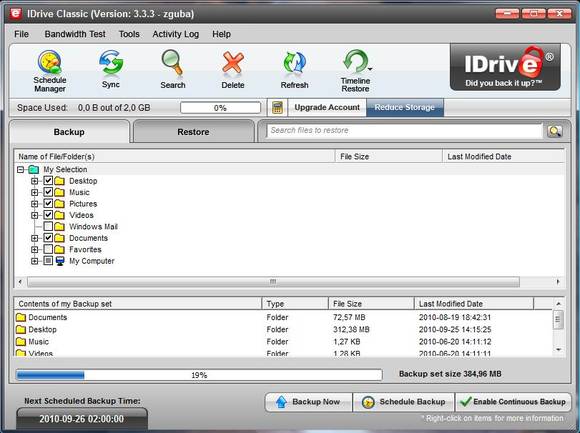Expand the Documents tree node

(34, 238)
